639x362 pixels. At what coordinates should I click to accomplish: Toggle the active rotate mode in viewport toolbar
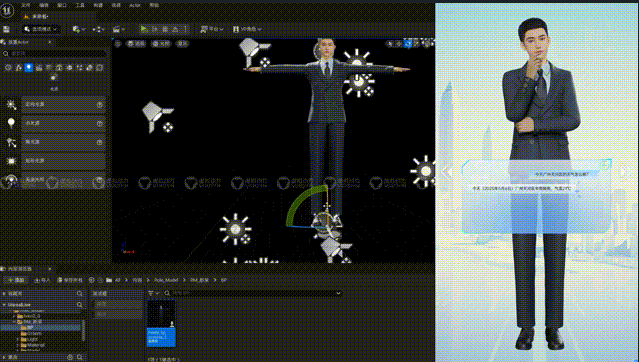point(408,44)
